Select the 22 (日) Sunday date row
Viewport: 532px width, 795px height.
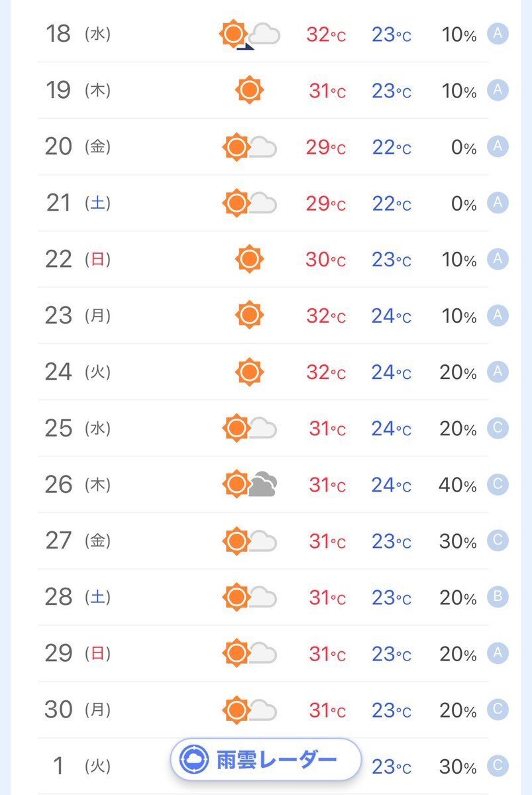(x=264, y=259)
